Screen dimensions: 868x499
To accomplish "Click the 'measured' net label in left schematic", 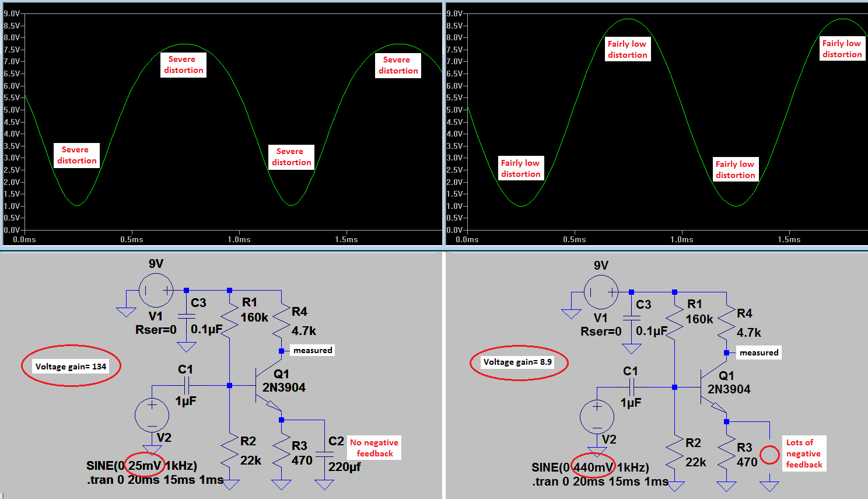I will [313, 350].
